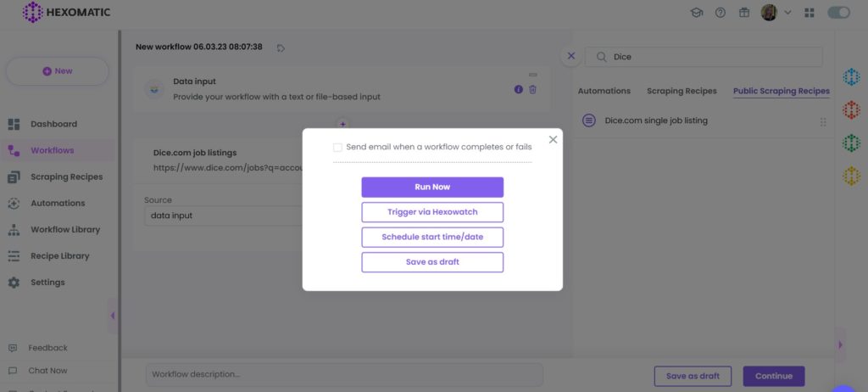Close the run options dialog
Viewport: 868px width, 392px height.
click(553, 140)
